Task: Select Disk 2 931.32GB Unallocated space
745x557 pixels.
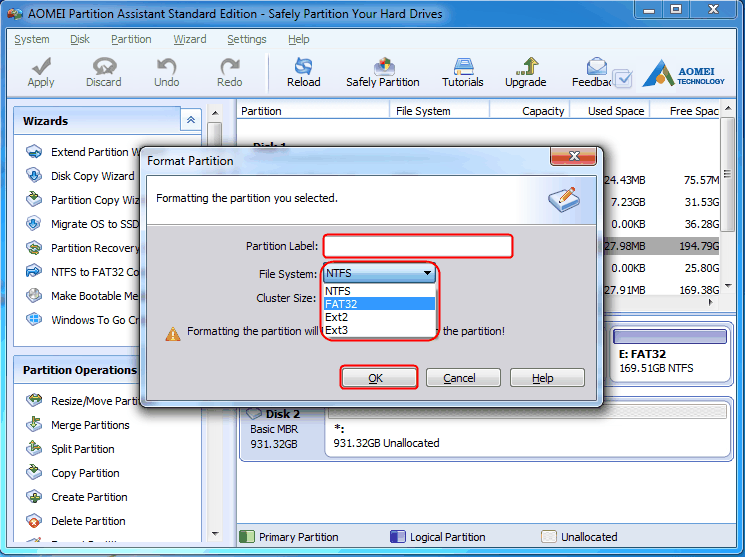Action: pyautogui.click(x=527, y=430)
